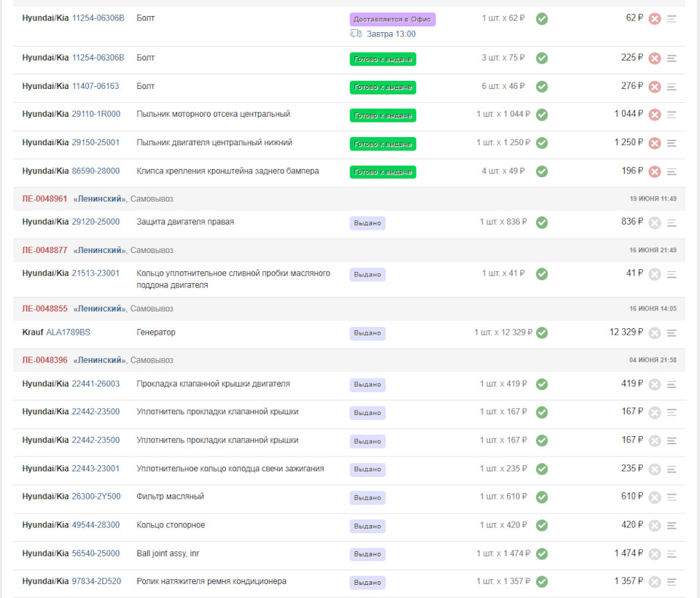Open part number 29110-1R000
Screen dimensions: 700x598
96,114
